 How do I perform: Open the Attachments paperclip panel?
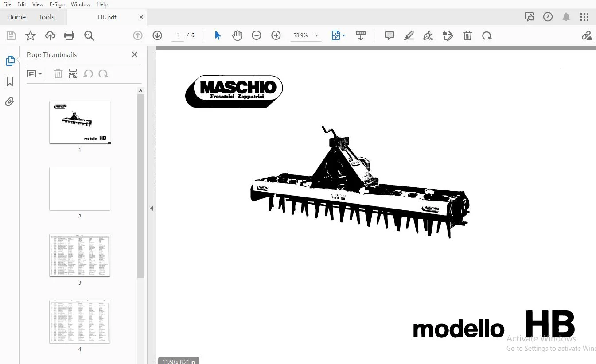10,102
